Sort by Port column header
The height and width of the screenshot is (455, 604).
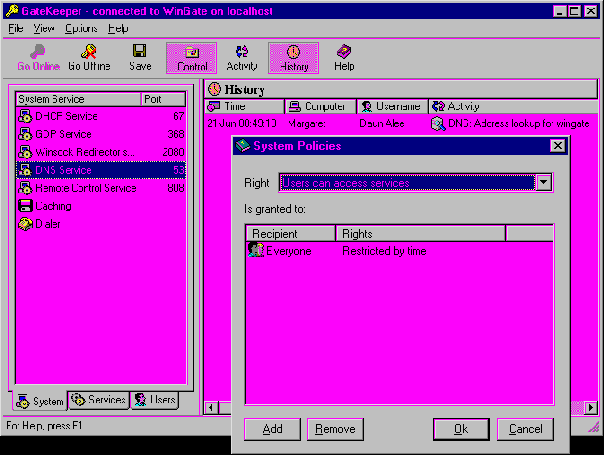(163, 99)
